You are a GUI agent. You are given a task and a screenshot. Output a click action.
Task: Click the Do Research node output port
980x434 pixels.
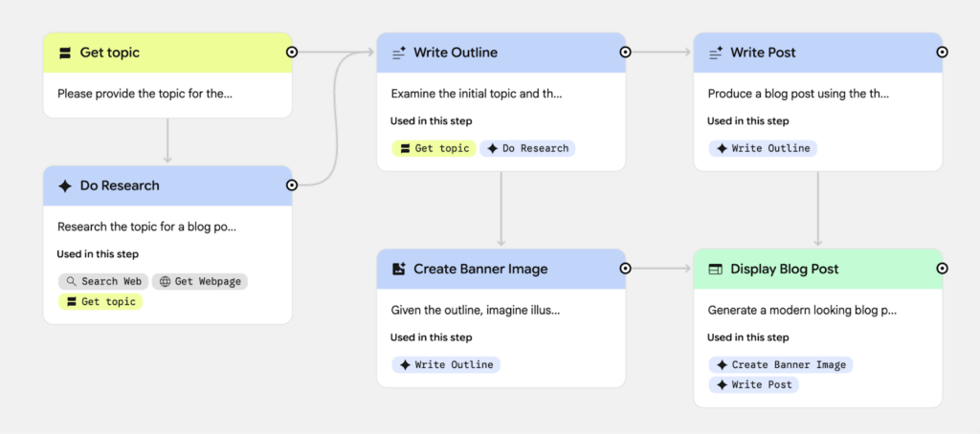tap(291, 184)
